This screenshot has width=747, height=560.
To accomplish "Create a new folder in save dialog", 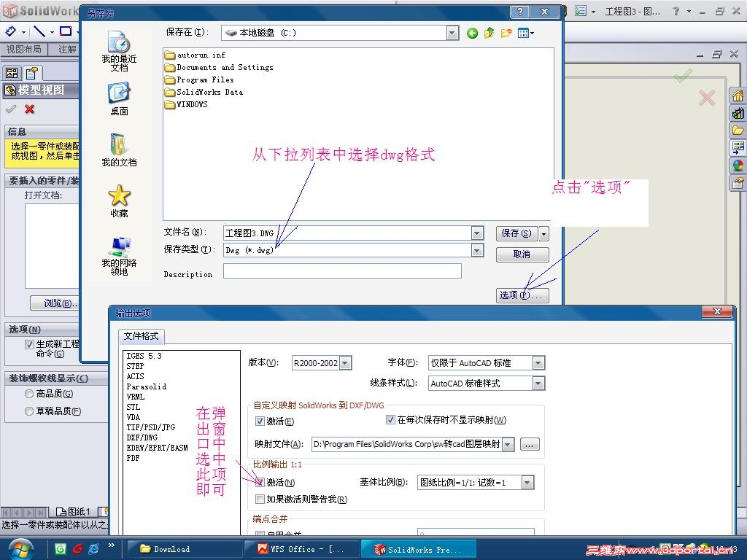I will click(x=506, y=33).
